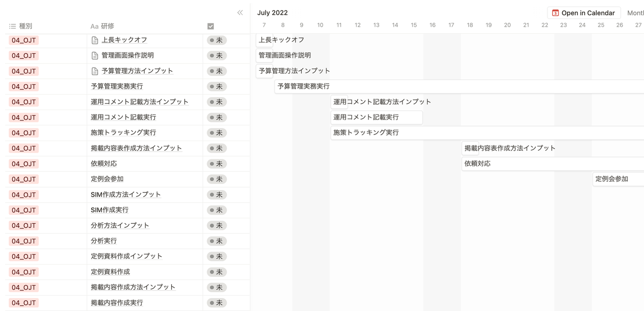
Task: Click the document icon beside 予算管理方法インプット
Action: click(x=95, y=71)
